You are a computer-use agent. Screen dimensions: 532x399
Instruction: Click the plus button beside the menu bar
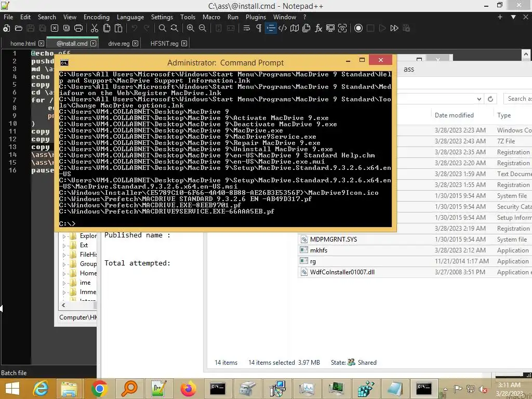click(x=500, y=17)
